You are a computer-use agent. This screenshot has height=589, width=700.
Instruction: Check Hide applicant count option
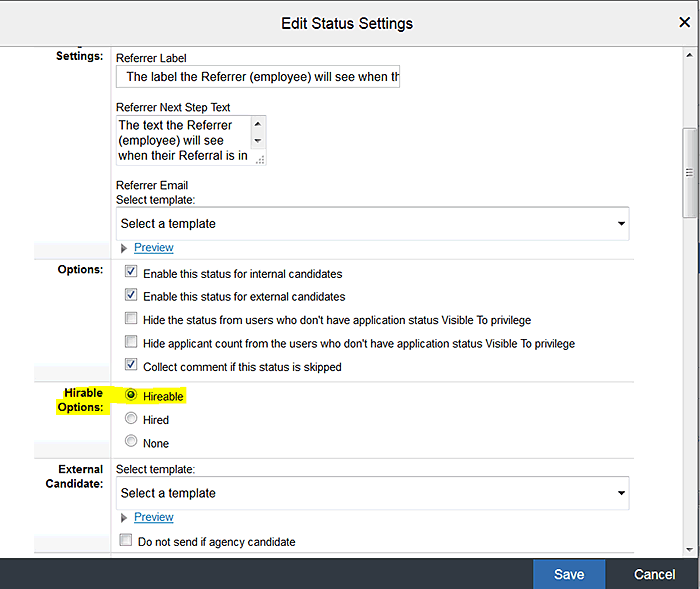tap(131, 343)
